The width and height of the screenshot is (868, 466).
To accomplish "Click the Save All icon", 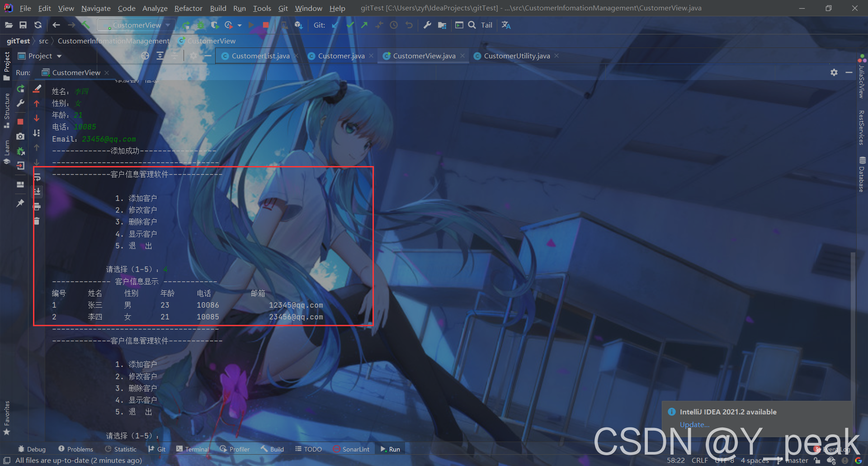I will [23, 25].
